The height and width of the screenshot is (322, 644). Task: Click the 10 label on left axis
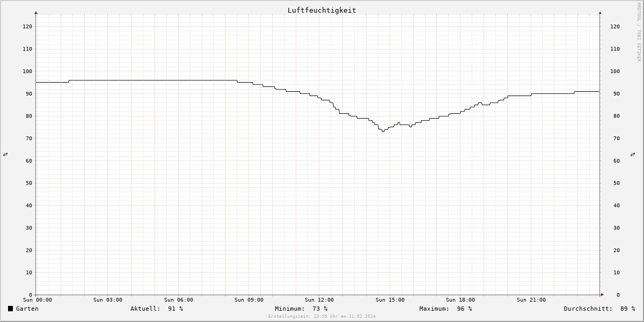29,273
